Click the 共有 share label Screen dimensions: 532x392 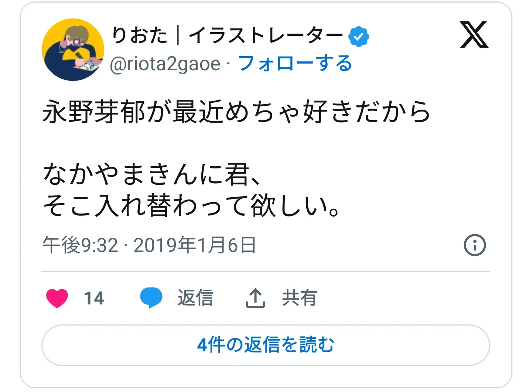click(300, 298)
